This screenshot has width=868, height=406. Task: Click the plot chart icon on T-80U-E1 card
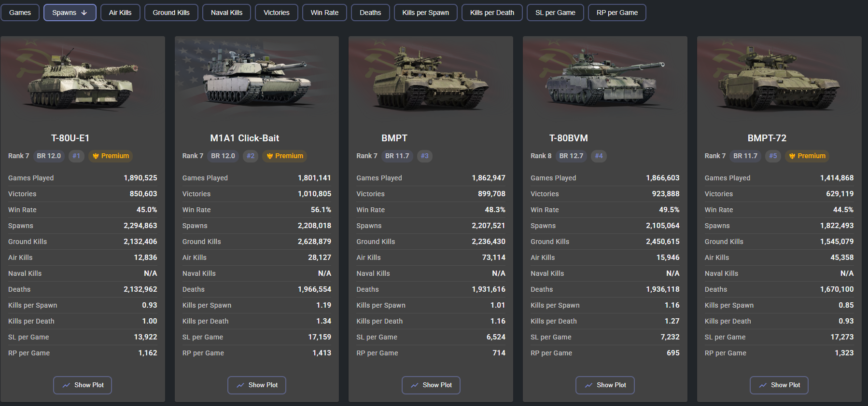(x=66, y=385)
